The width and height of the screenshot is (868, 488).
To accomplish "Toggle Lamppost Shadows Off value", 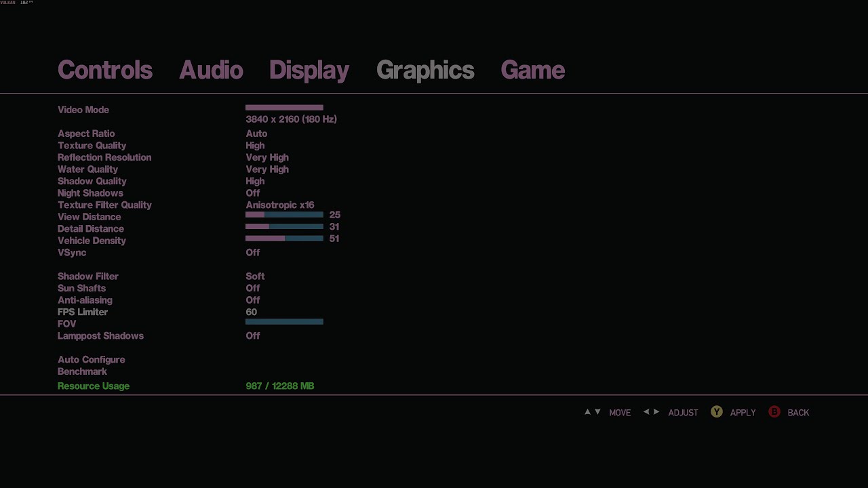I will tap(253, 336).
